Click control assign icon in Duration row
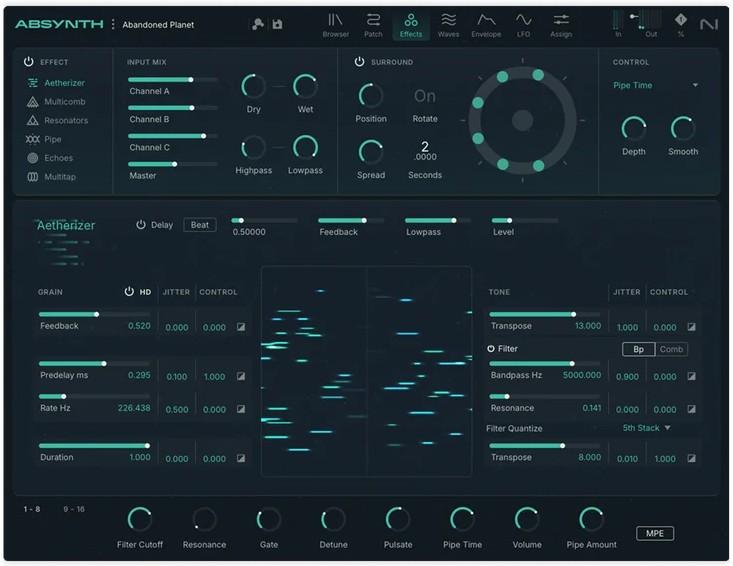 point(241,458)
